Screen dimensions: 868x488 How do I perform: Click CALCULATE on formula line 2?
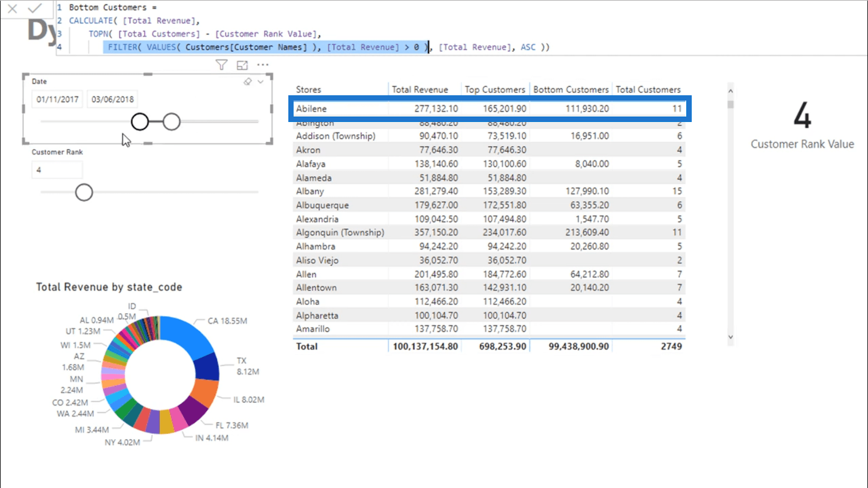(91, 21)
